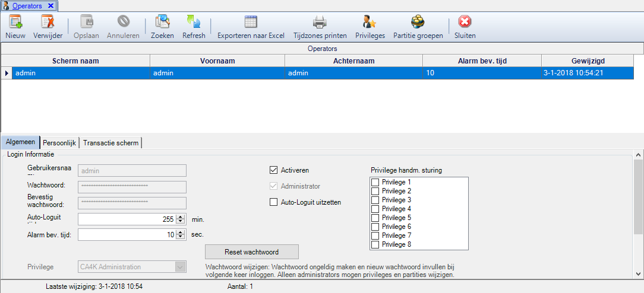Switch to the Transactie scherm tab
This screenshot has height=293, width=644.
[111, 142]
